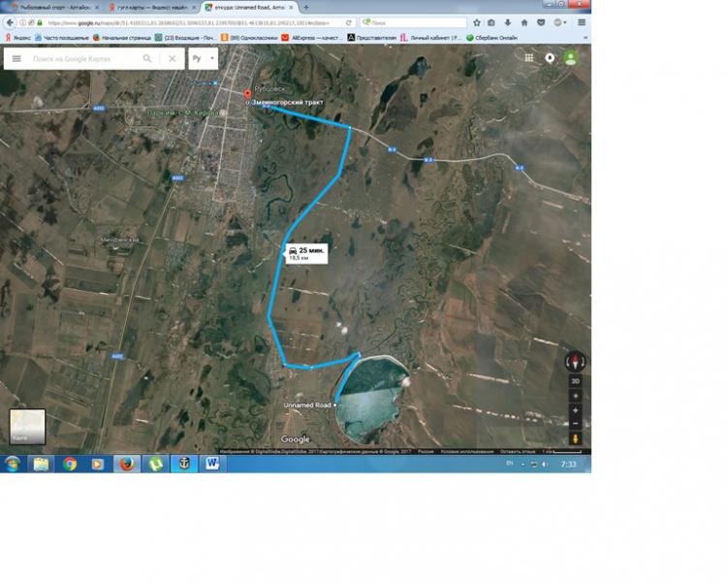Image resolution: width=728 pixels, height=582 pixels.
Task: Open uTorrent from the taskbar
Action: [x=155, y=464]
